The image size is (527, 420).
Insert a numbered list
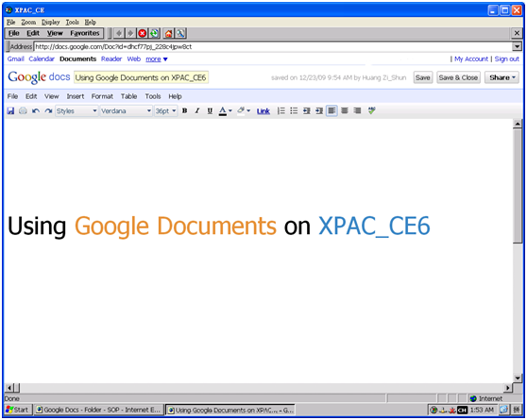coord(281,110)
